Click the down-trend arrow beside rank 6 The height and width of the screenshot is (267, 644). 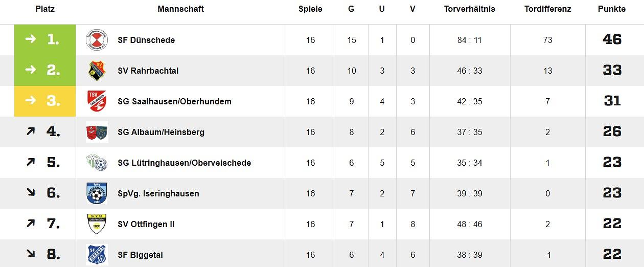pyautogui.click(x=31, y=193)
